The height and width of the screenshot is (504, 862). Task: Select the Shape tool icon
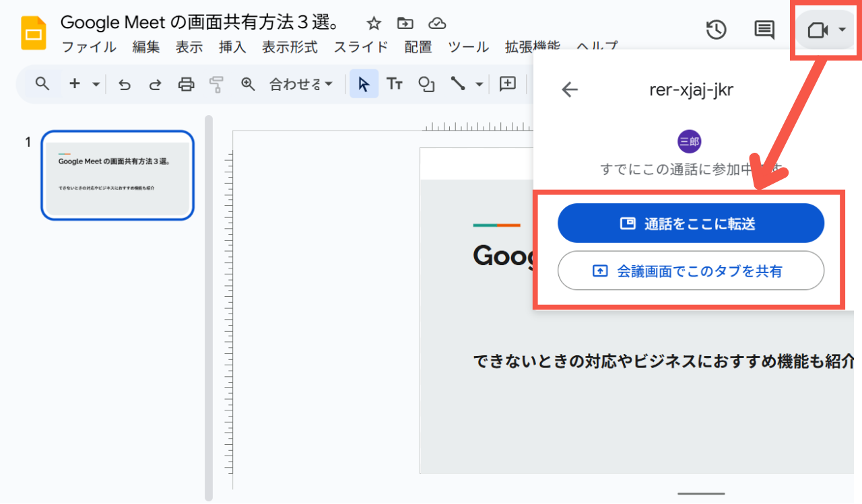(x=426, y=84)
